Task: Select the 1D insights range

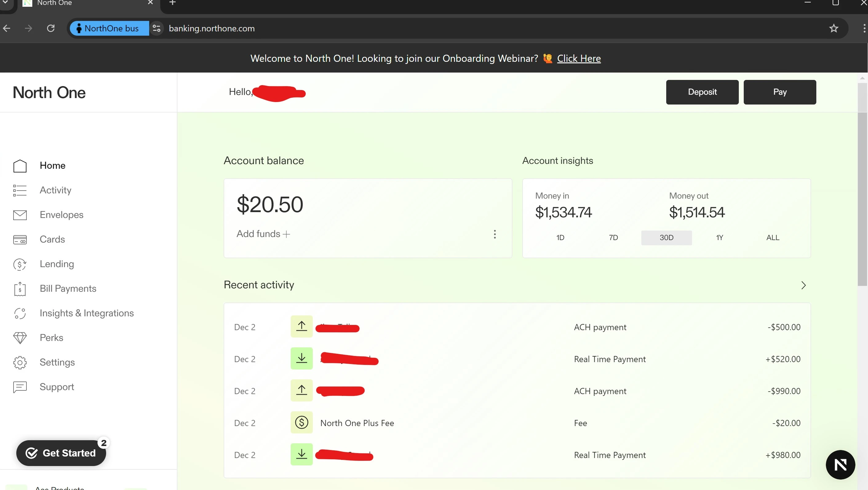Action: tap(560, 238)
